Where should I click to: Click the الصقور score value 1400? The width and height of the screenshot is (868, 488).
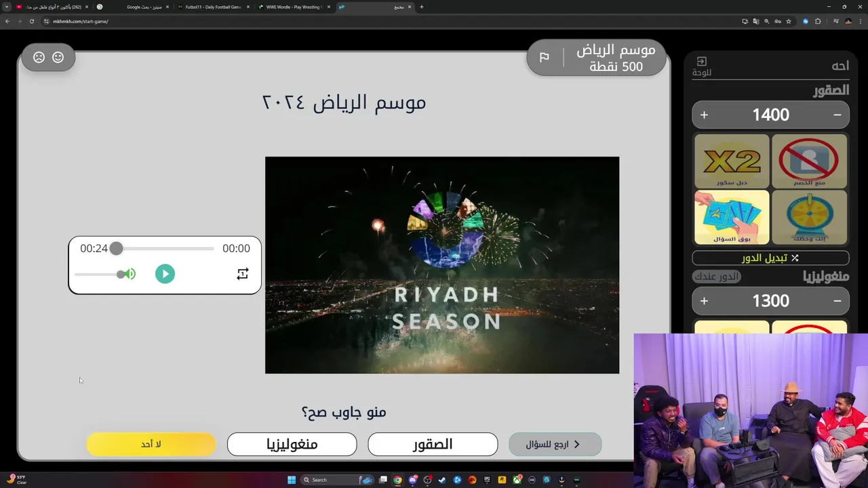[x=771, y=115]
